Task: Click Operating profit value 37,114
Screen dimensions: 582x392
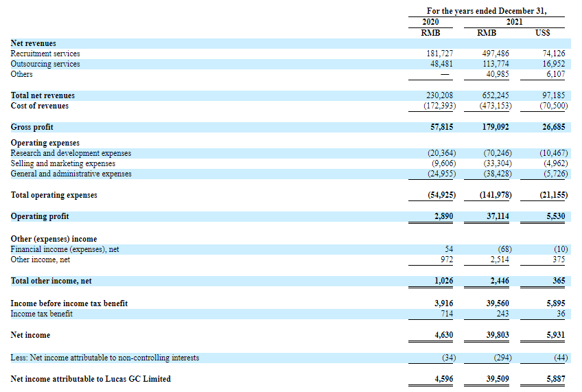Action: (498, 216)
